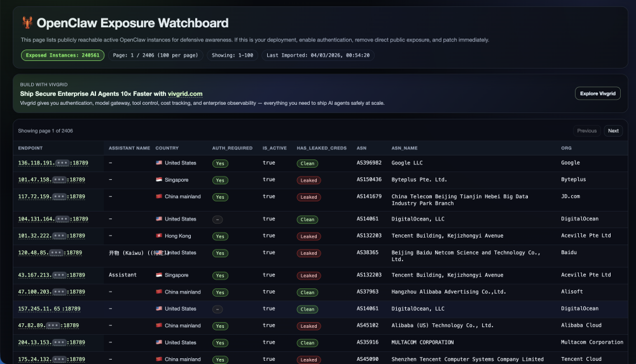Viewport: 636px width, 364px height.
Task: Click the IS_ACTIVE column header
Action: coord(275,148)
